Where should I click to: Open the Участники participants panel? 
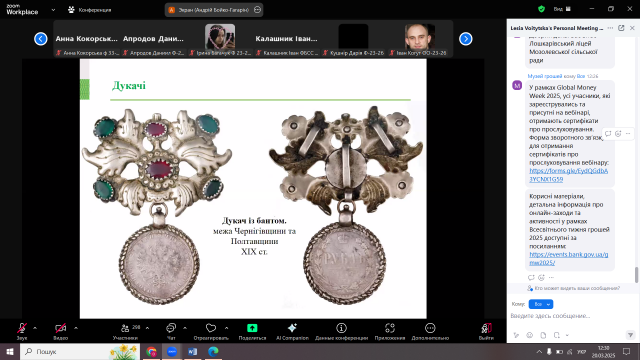(125, 331)
